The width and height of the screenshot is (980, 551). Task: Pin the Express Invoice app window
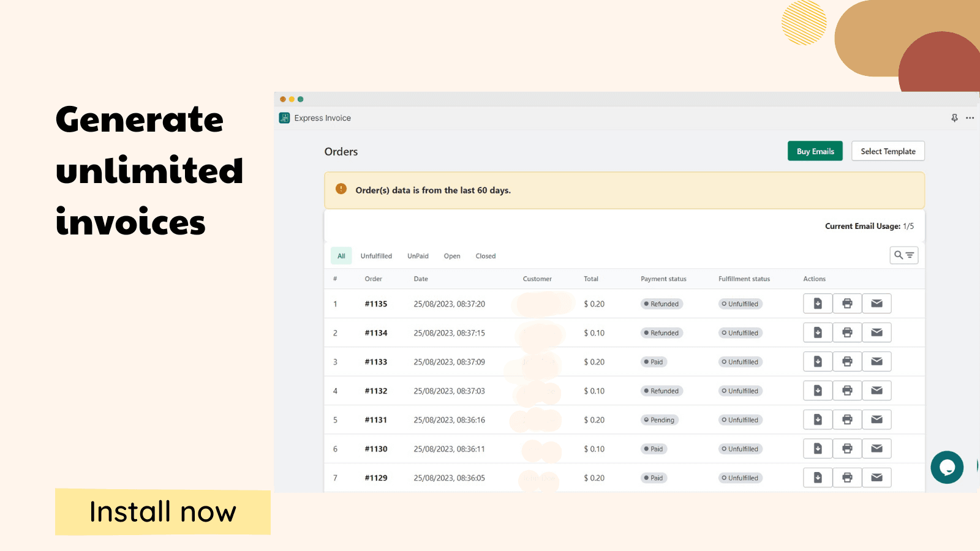[x=954, y=118]
